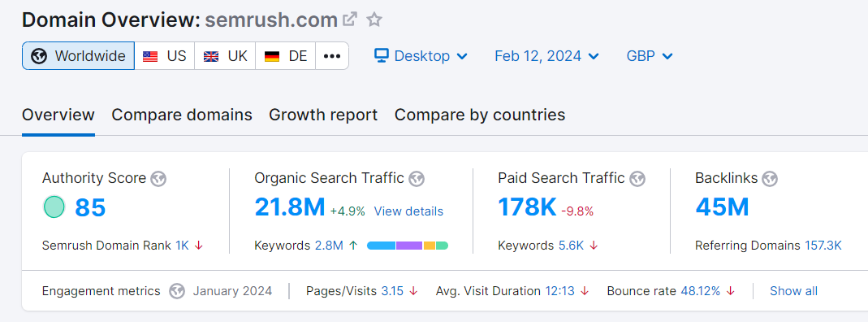This screenshot has width=868, height=322.
Task: Click red arrow next to paid keywords 5.6K
Action: 594,246
